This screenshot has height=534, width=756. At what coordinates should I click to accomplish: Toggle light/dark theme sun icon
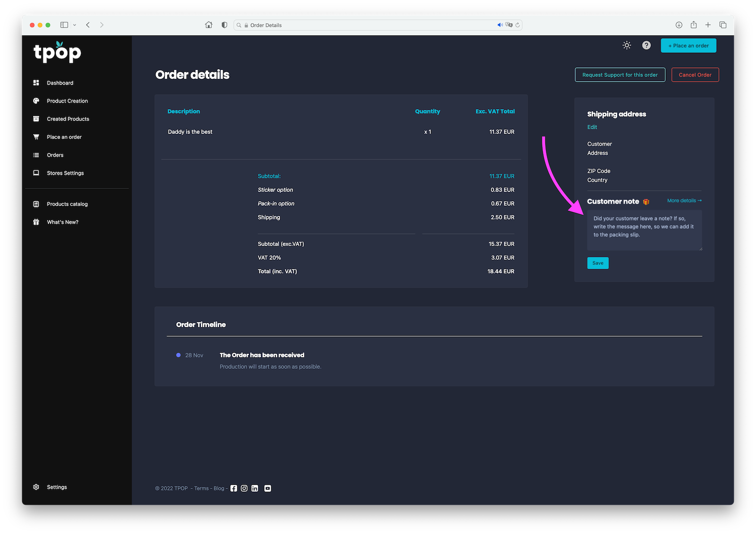[627, 45]
